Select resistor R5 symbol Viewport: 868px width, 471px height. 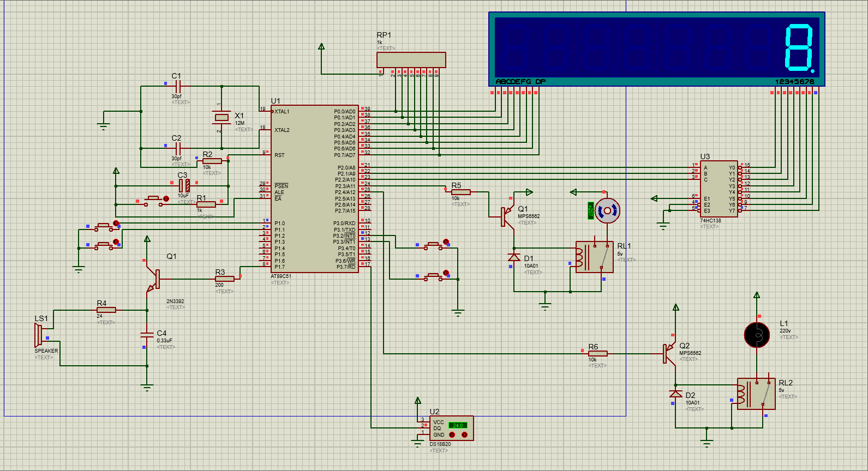[461, 192]
